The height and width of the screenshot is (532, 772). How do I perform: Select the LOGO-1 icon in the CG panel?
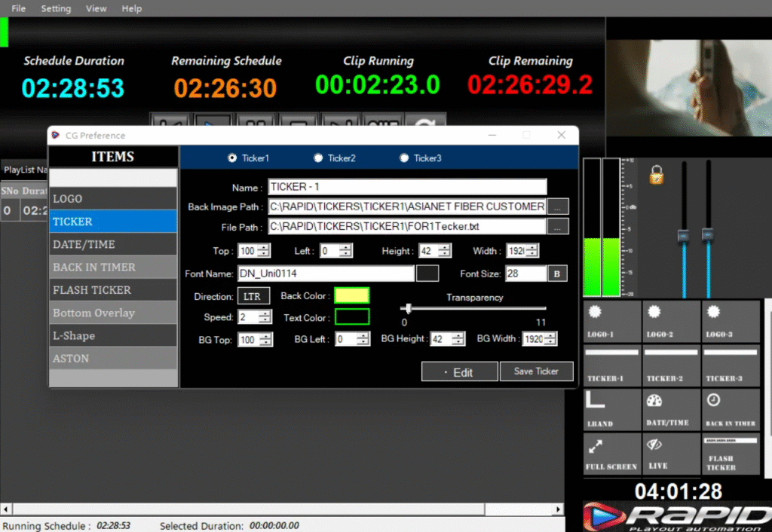pyautogui.click(x=611, y=321)
